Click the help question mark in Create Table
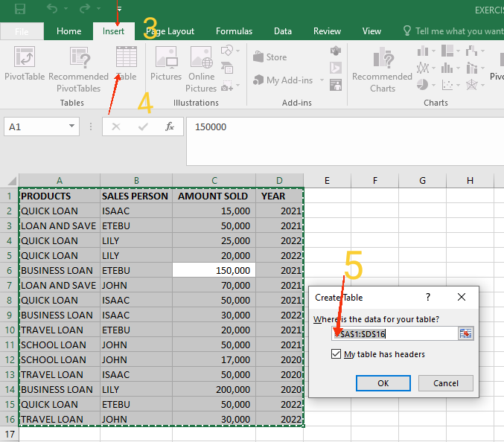The width and height of the screenshot is (504, 442). coord(428,297)
